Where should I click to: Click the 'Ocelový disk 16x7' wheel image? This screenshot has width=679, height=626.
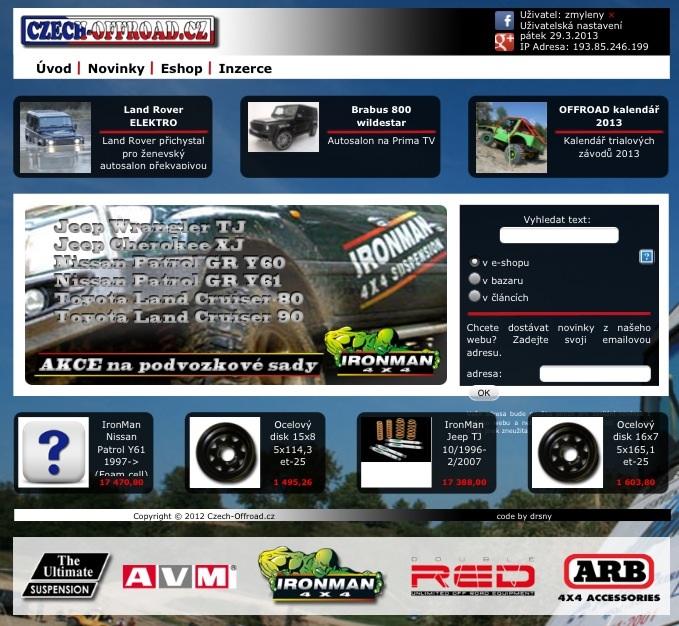tap(567, 452)
